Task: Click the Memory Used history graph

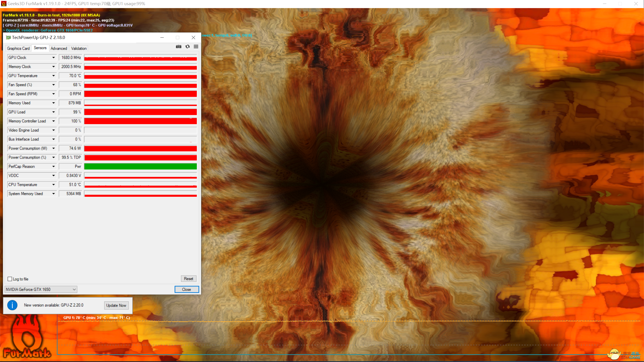Action: coord(140,103)
